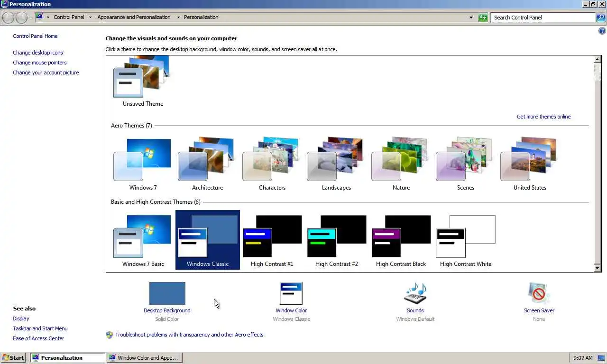Viewport: 607px width, 364px height.
Task: Click the Control Panel breadcrumb
Action: tap(69, 17)
